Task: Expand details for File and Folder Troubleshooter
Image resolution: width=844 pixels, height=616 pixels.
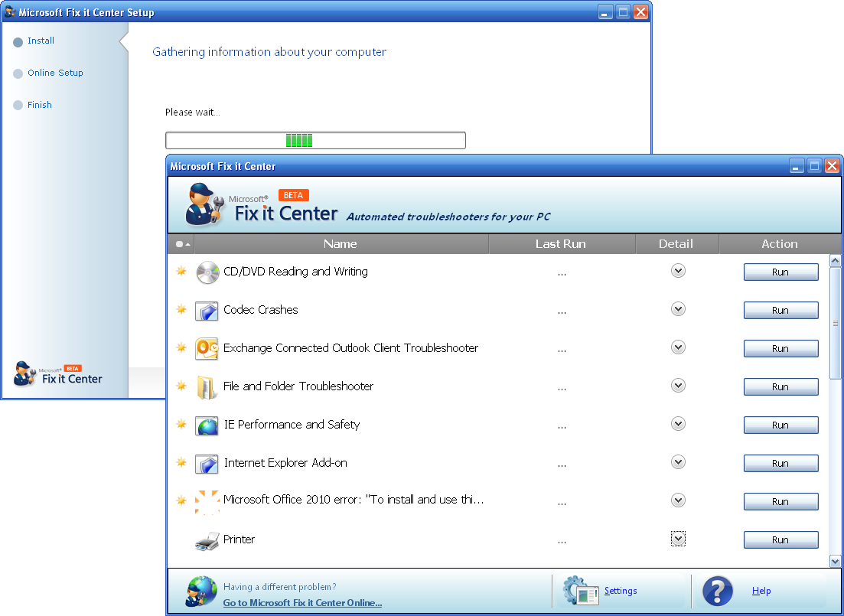Action: [678, 386]
